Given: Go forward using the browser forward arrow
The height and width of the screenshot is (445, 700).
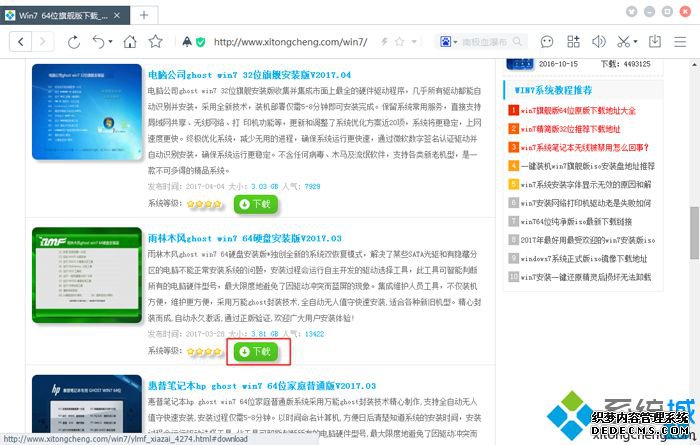Looking at the screenshot, I should [42, 42].
